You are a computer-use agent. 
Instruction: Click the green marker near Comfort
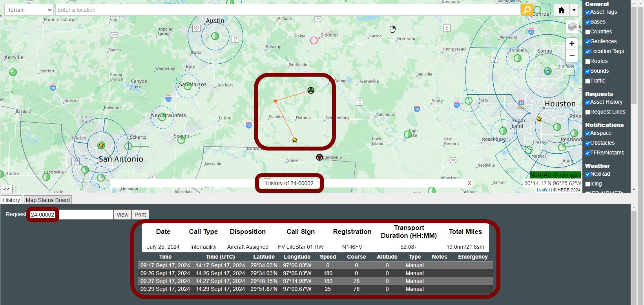pyautogui.click(x=13, y=72)
